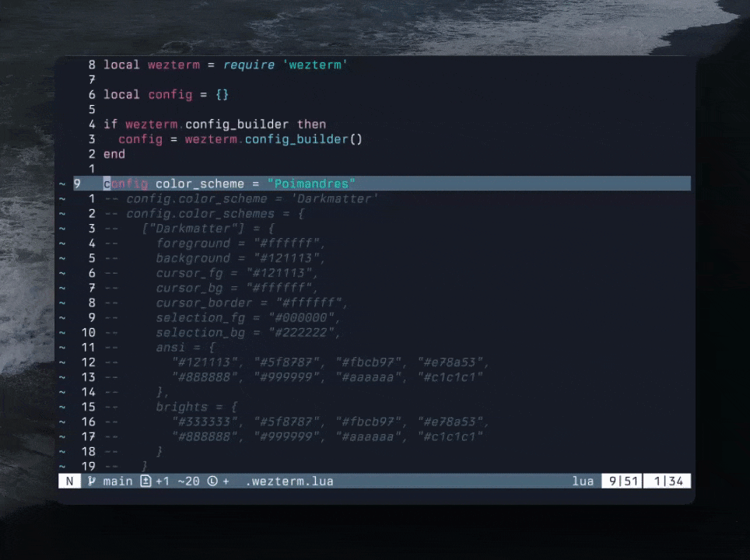Click the '1|34' column position indicator
Image resolution: width=750 pixels, height=560 pixels.
click(x=668, y=481)
